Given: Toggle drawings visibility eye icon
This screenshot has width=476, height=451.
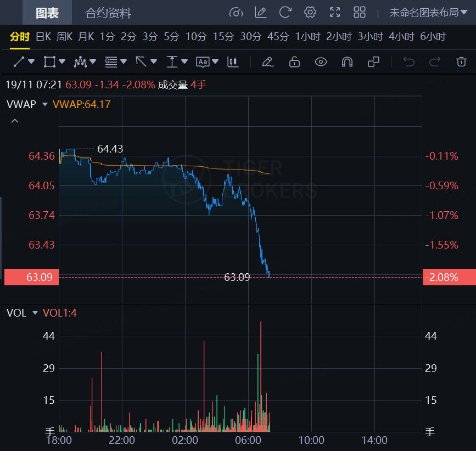Looking at the screenshot, I should click(x=321, y=62).
